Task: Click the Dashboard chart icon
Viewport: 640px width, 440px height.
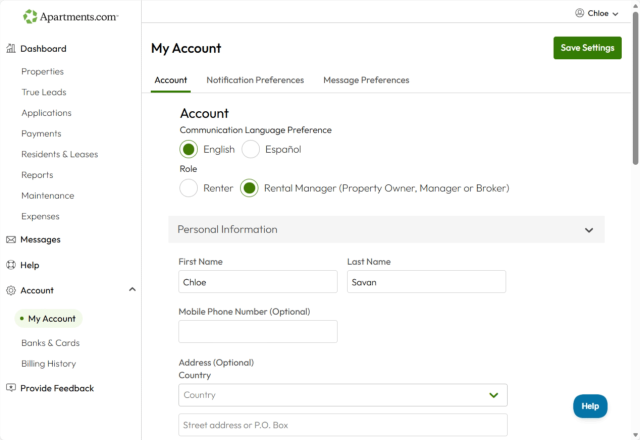Action: 11,49
